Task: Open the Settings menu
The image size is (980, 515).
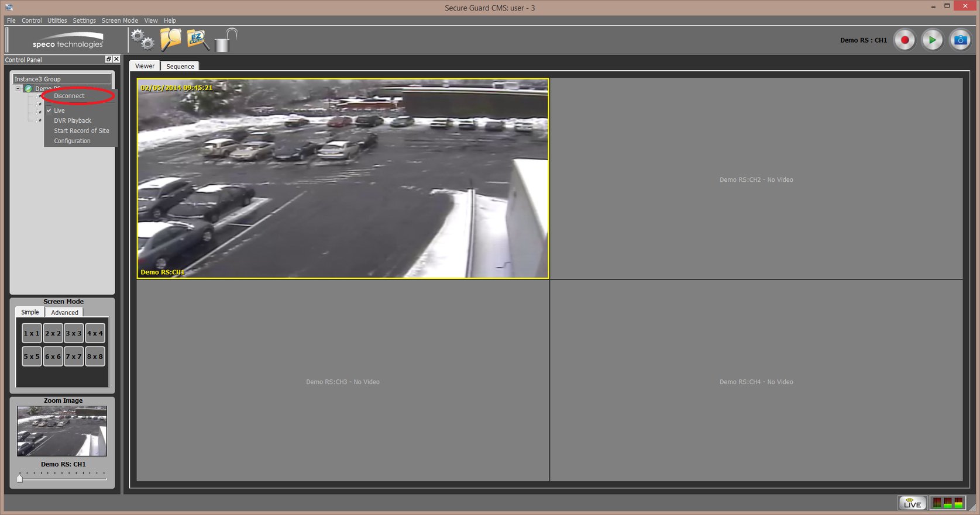Action: tap(84, 20)
